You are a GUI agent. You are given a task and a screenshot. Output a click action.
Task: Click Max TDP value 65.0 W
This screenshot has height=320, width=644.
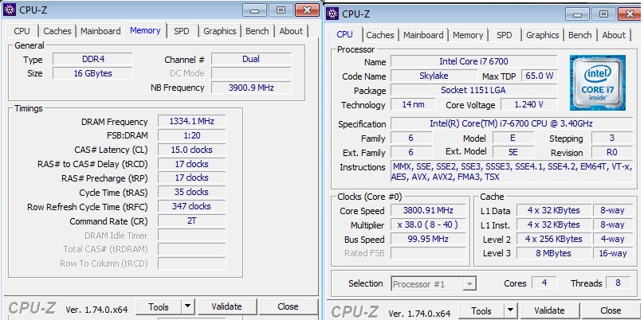click(x=540, y=76)
